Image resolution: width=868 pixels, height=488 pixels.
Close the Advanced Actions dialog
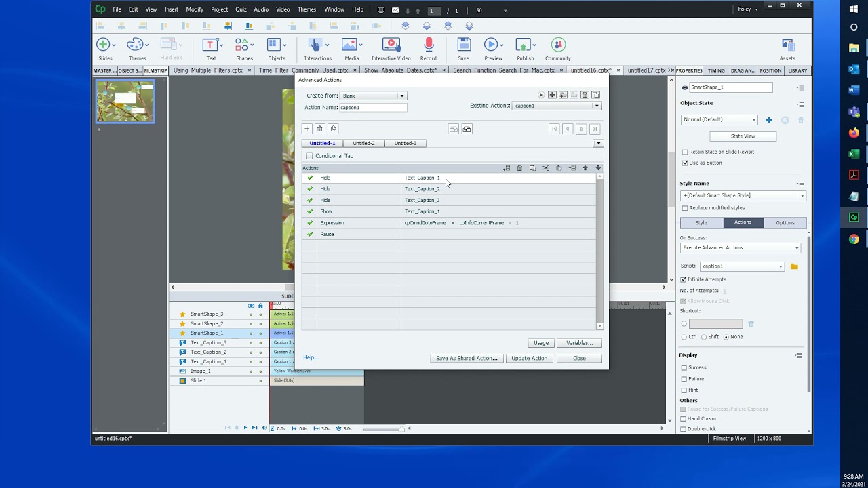579,358
